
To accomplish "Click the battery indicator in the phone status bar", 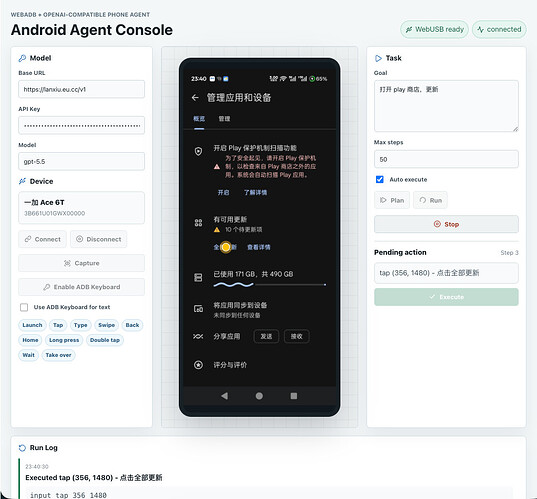I will tap(318, 79).
